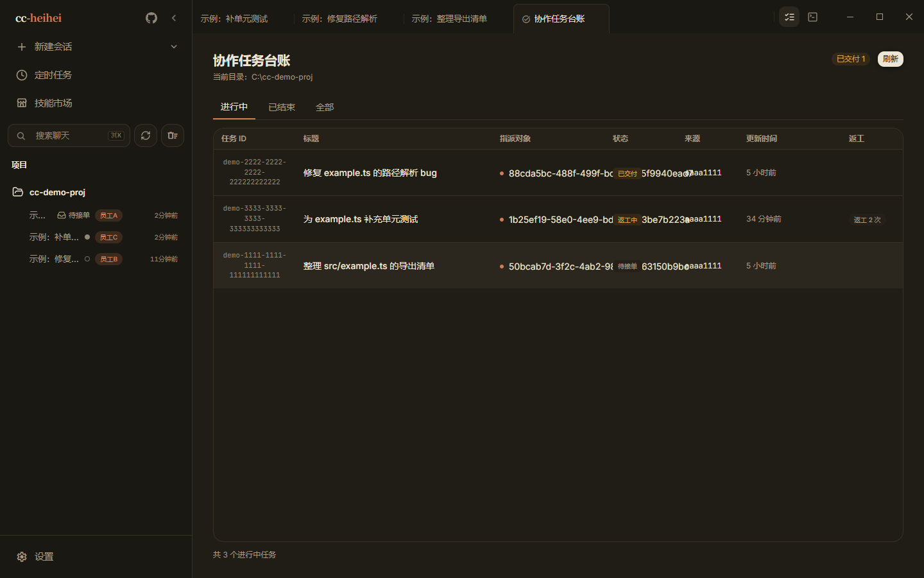Collapse the sidebar with the left chevron
This screenshot has width=924, height=578.
pos(174,18)
